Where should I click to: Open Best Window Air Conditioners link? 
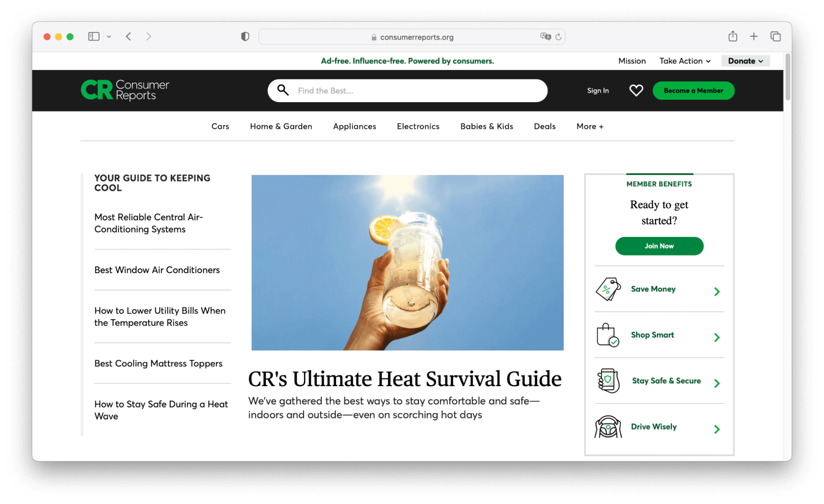(x=157, y=270)
